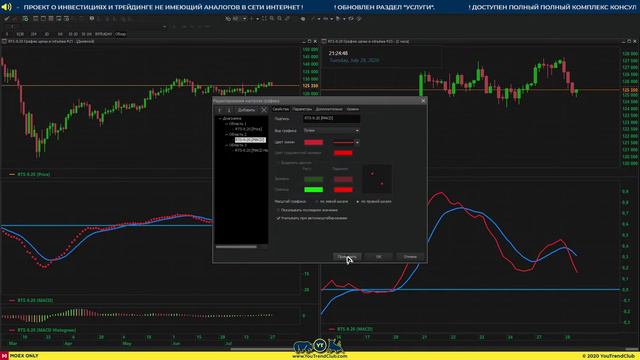Select 'RTS-9.20 [MACD]' in the tree

click(x=250, y=140)
